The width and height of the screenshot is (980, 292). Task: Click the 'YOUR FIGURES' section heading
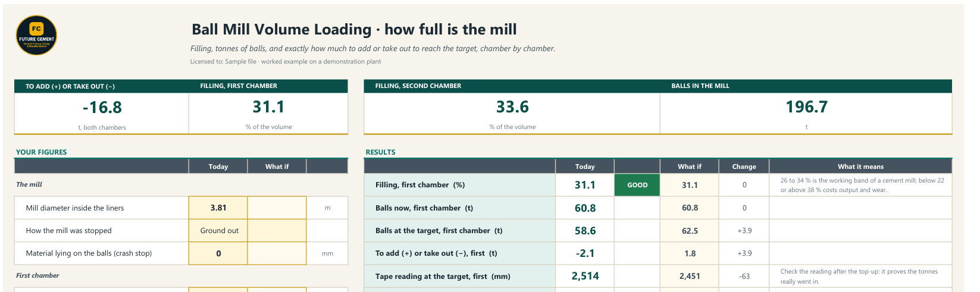pos(41,152)
